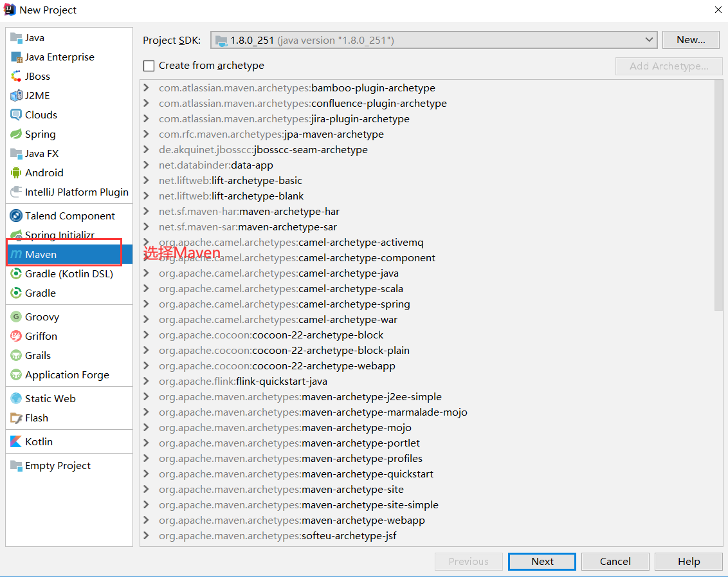Enable the Create from archetype checkbox
The width and height of the screenshot is (728, 581).
tap(149, 66)
